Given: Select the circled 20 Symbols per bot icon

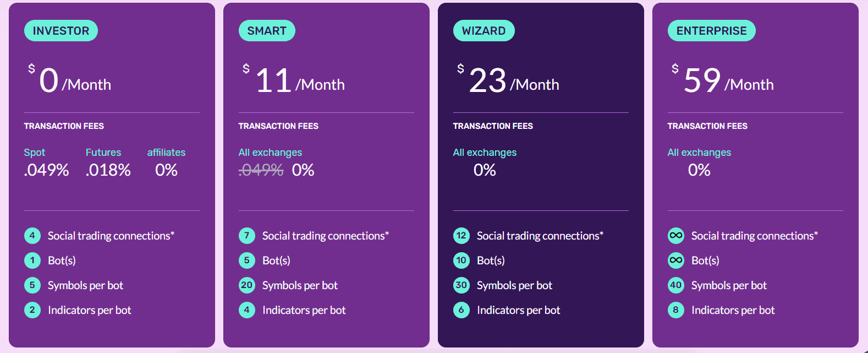Looking at the screenshot, I should tap(247, 285).
